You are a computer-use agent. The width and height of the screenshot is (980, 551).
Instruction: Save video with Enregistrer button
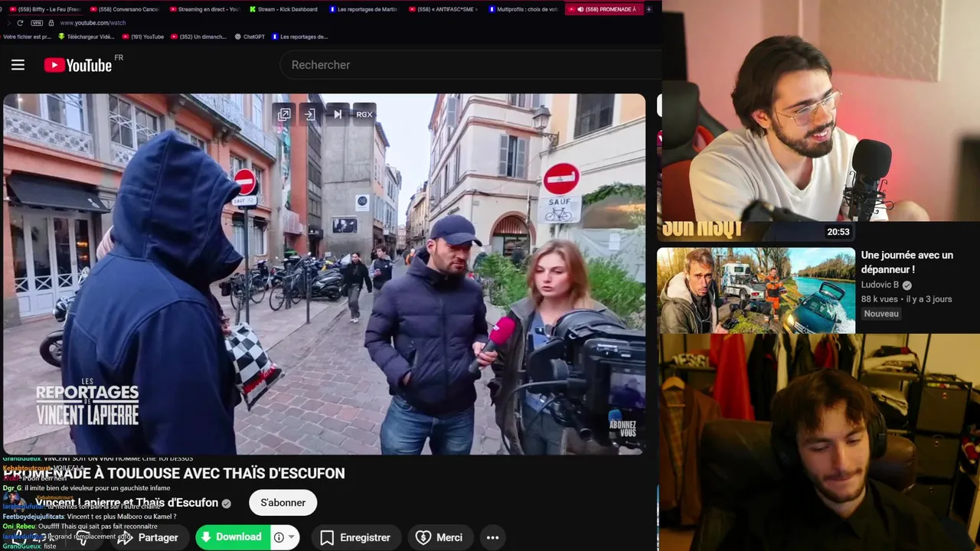point(355,537)
